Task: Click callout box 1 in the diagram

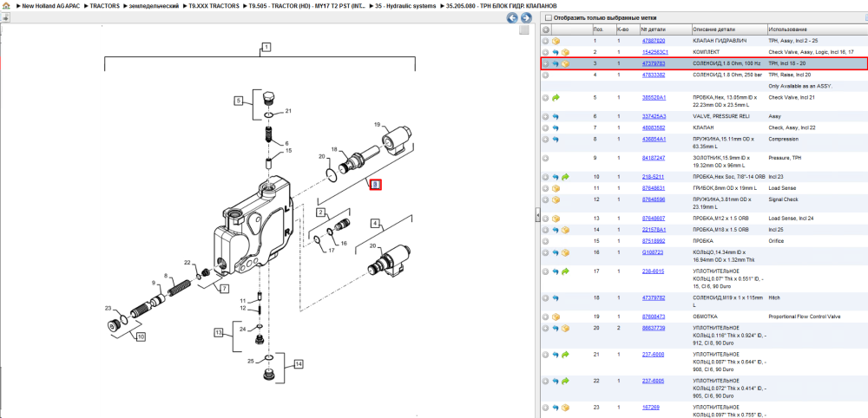Action: [266, 47]
